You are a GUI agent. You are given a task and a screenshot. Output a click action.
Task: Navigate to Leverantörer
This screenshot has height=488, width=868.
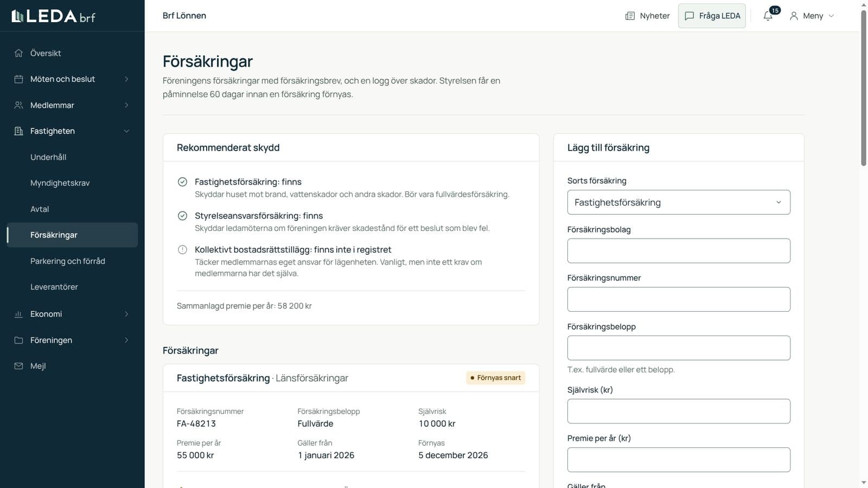click(x=54, y=287)
